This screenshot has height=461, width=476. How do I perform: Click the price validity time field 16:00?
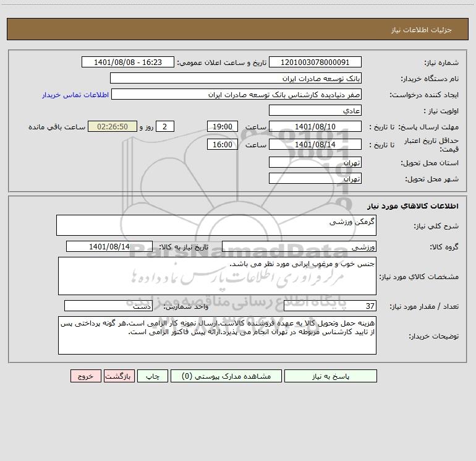coord(222,144)
